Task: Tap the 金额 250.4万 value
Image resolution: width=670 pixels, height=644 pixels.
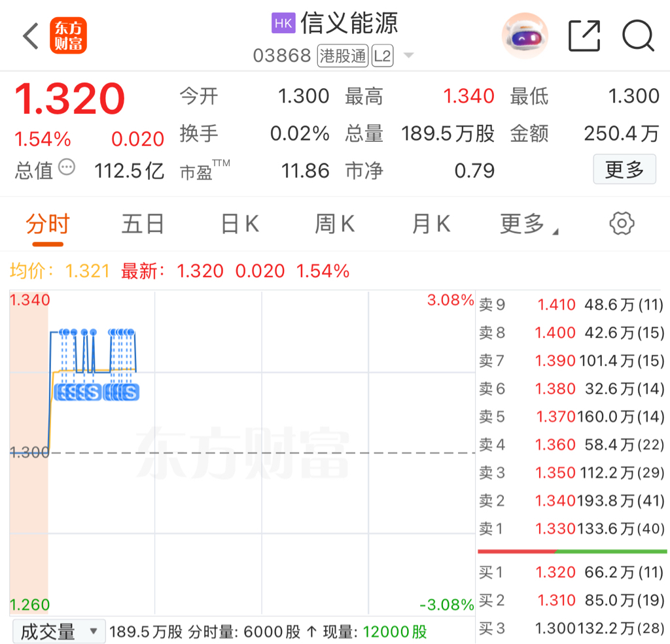Action: (622, 133)
